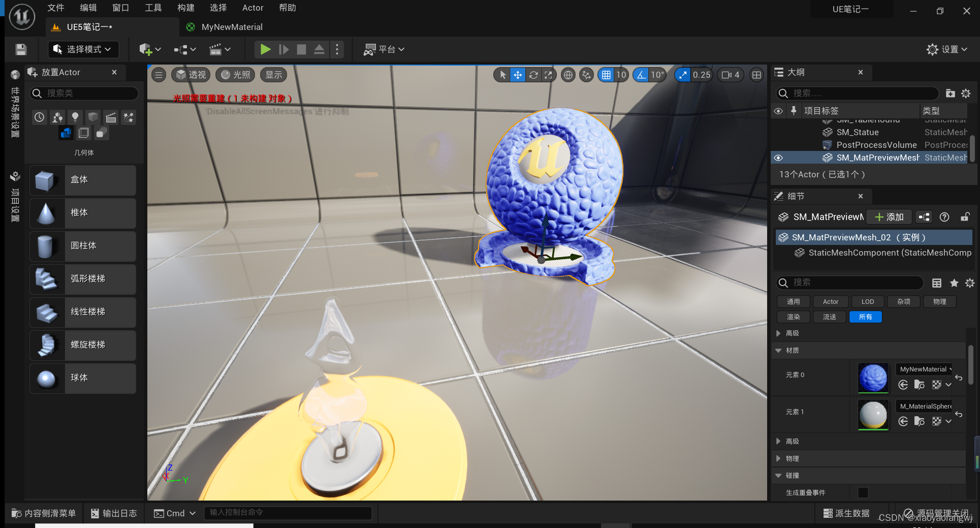Select the 渲染 filter in details
The image size is (980, 528).
pyautogui.click(x=794, y=317)
